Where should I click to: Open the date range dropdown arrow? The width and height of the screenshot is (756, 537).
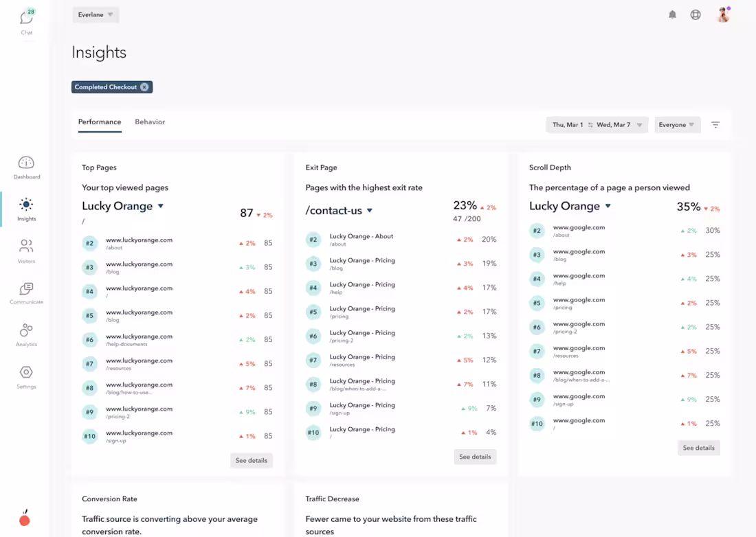tap(639, 125)
